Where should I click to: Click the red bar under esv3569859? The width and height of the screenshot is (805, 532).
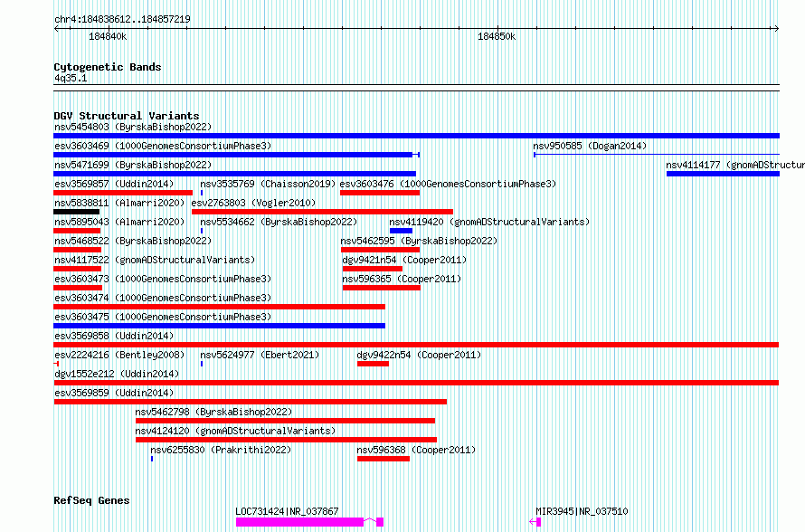[x=250, y=402]
